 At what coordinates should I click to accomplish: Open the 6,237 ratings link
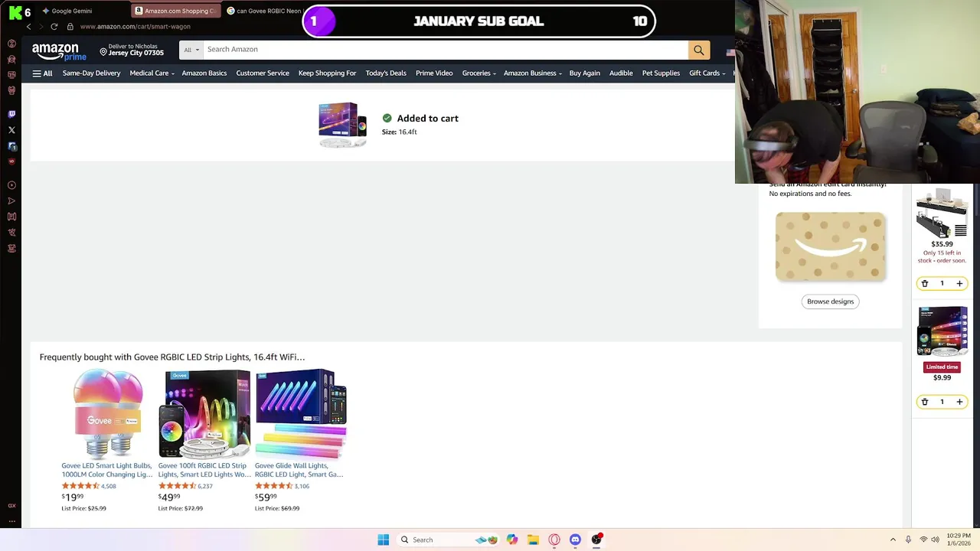(x=205, y=486)
